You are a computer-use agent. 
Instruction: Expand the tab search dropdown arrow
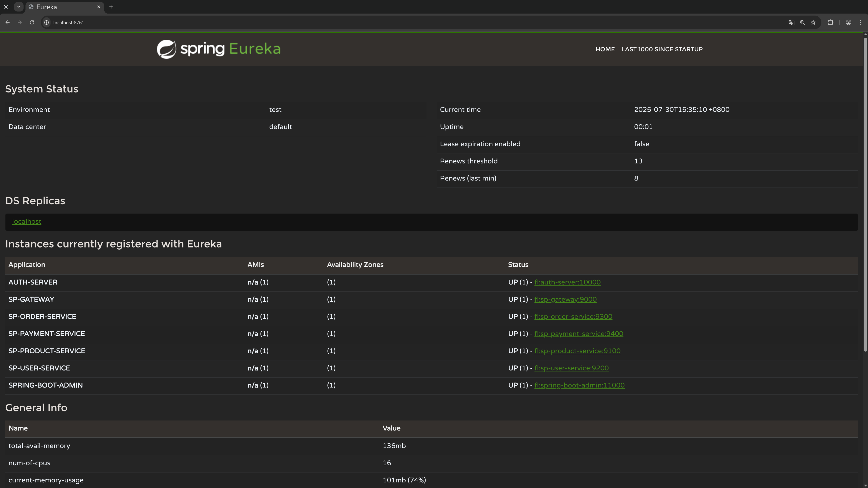coord(19,7)
